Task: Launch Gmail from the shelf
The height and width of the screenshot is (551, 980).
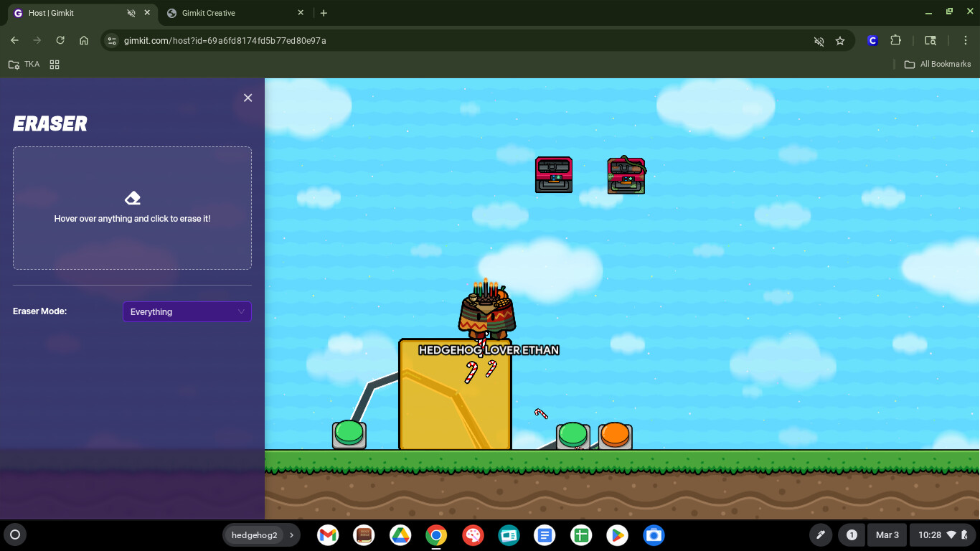Action: [x=328, y=535]
